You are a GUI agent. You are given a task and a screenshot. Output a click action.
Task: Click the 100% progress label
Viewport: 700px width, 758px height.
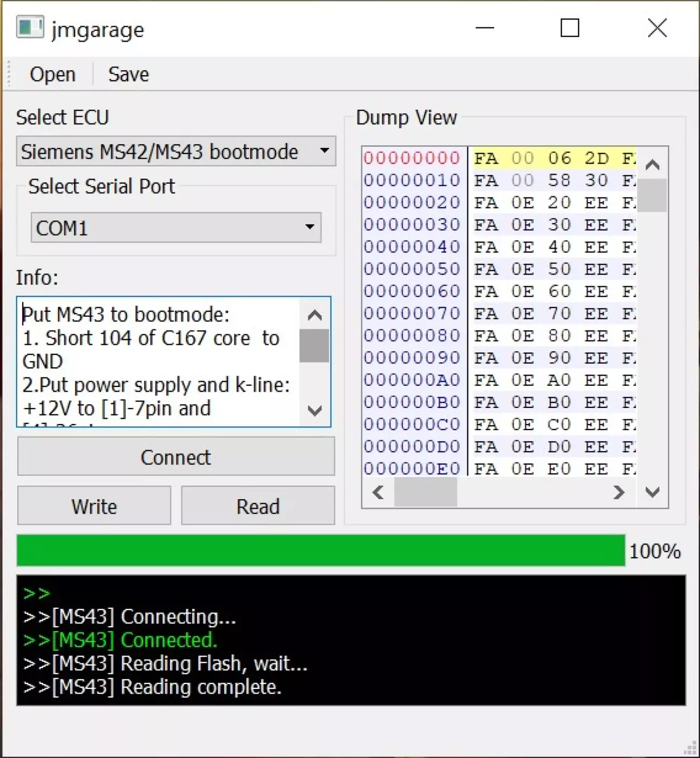655,551
